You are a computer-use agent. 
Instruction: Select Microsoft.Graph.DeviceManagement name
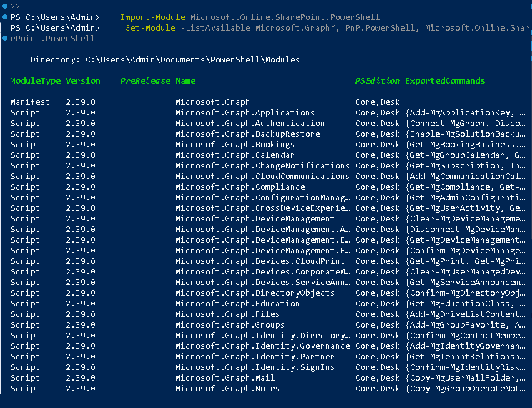click(x=255, y=219)
